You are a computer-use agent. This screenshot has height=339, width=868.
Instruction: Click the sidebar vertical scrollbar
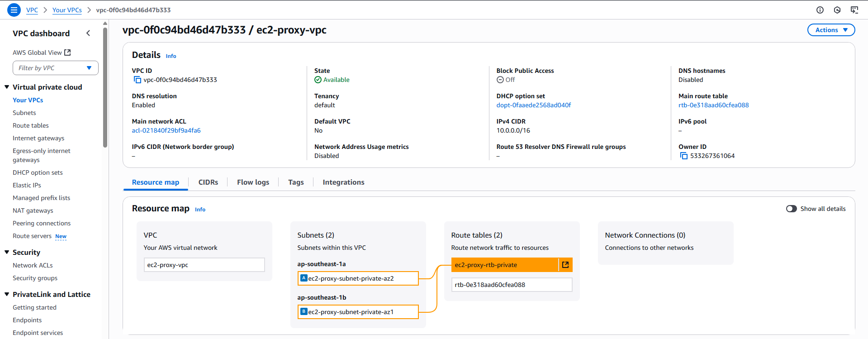click(105, 86)
